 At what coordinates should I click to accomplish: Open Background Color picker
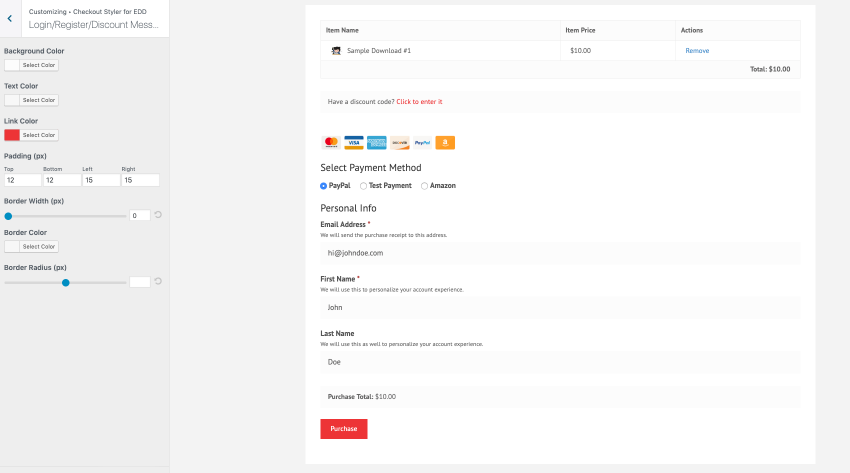[x=31, y=65]
